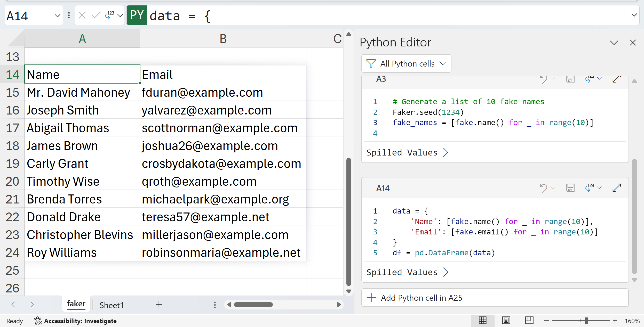Expand the A14 code editor with the arrows icon

(x=617, y=188)
